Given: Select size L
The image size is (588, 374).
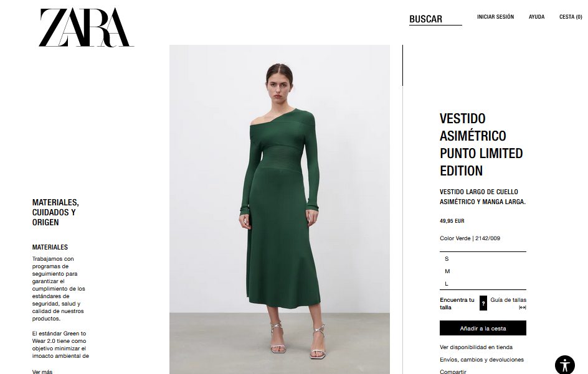Looking at the screenshot, I should coord(483,284).
